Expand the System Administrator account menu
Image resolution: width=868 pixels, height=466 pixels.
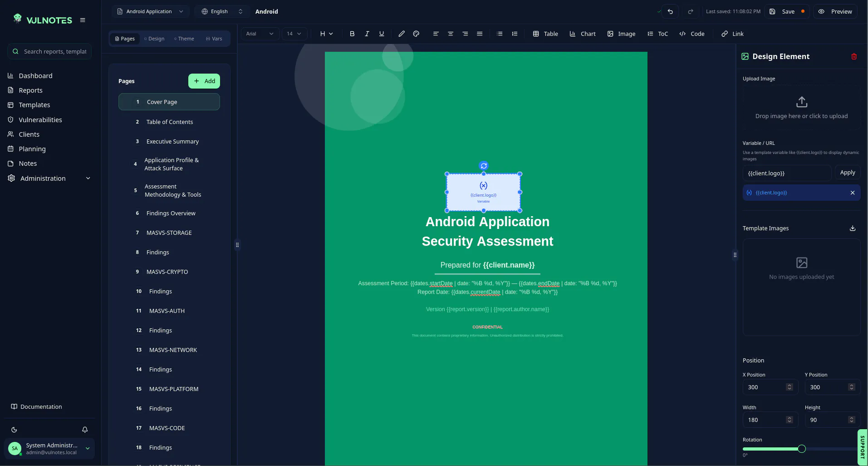pyautogui.click(x=49, y=449)
